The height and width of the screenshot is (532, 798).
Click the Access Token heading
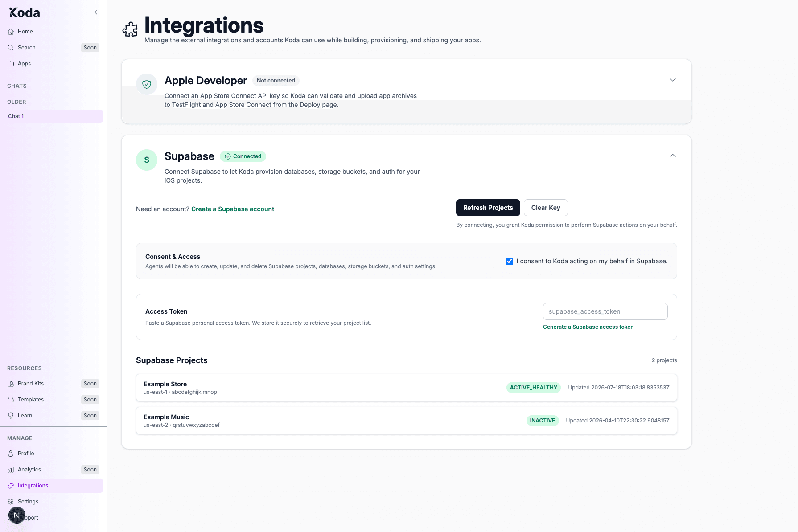click(x=166, y=311)
